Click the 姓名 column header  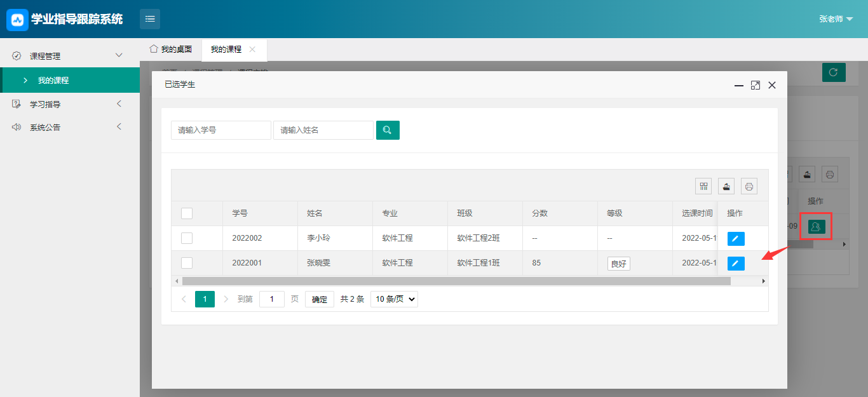click(x=335, y=213)
